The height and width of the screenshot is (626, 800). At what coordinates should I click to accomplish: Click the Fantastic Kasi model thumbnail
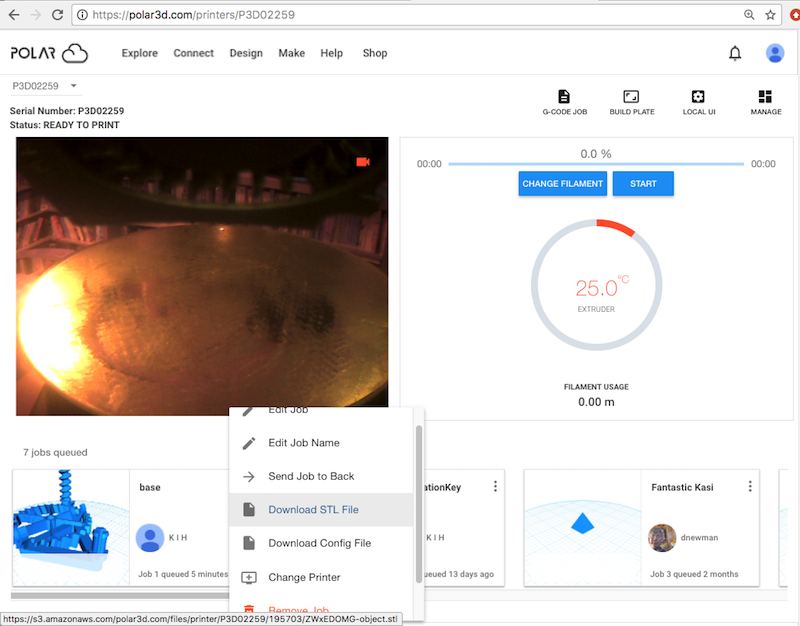(583, 528)
